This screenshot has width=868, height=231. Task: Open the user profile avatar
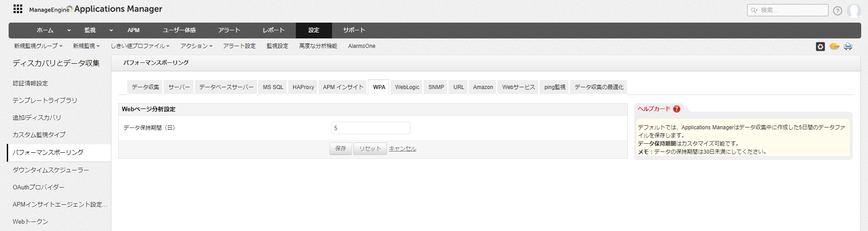[854, 10]
